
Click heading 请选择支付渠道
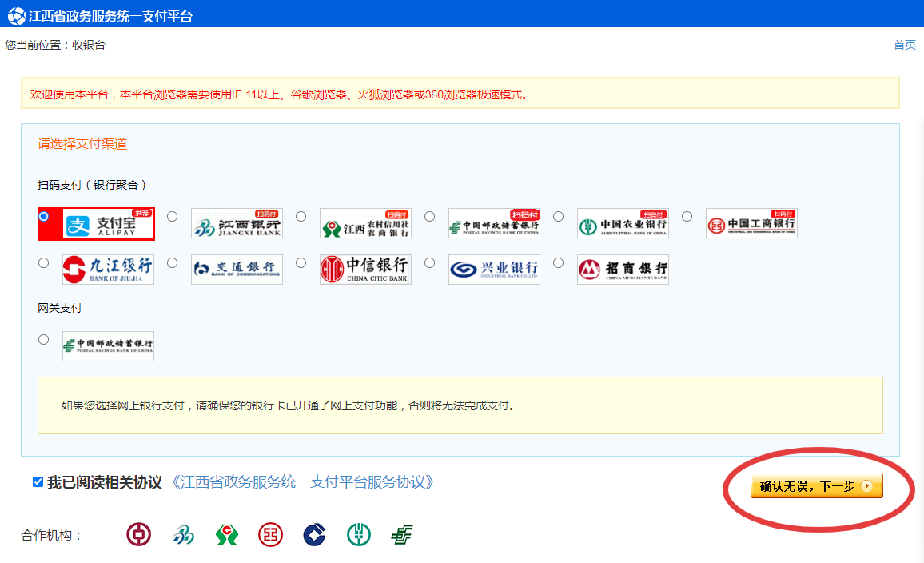coord(82,144)
